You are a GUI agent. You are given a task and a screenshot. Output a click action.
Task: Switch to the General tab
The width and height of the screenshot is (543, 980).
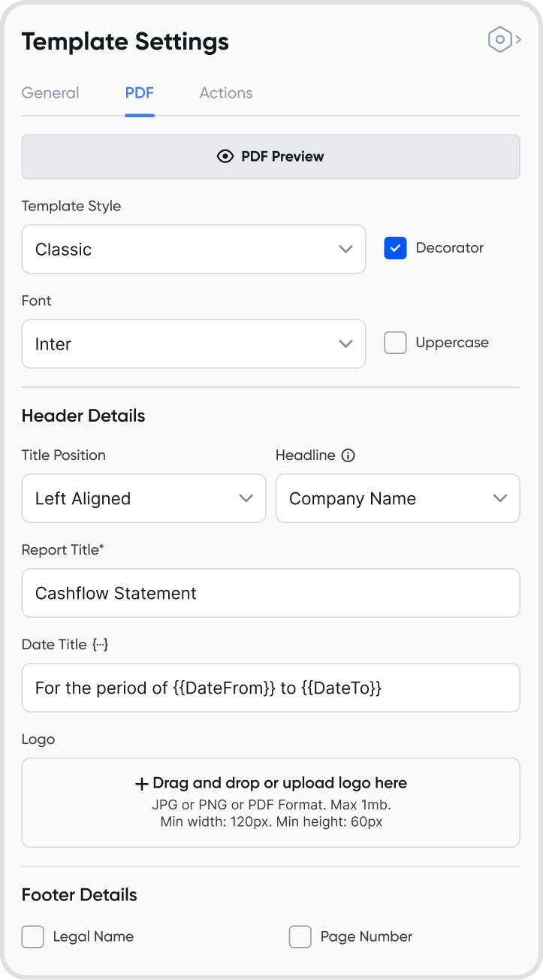[50, 93]
